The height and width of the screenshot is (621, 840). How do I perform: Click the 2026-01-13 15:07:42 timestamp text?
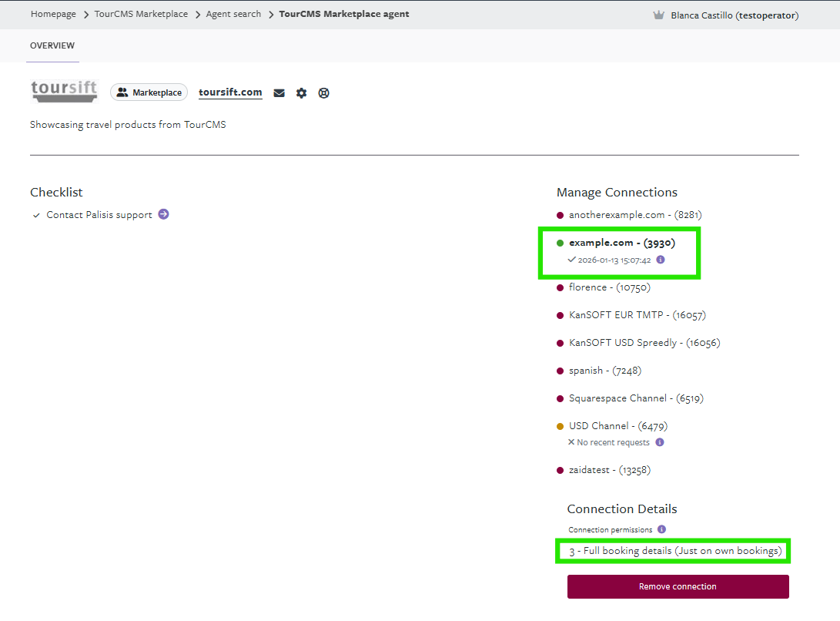tap(614, 260)
